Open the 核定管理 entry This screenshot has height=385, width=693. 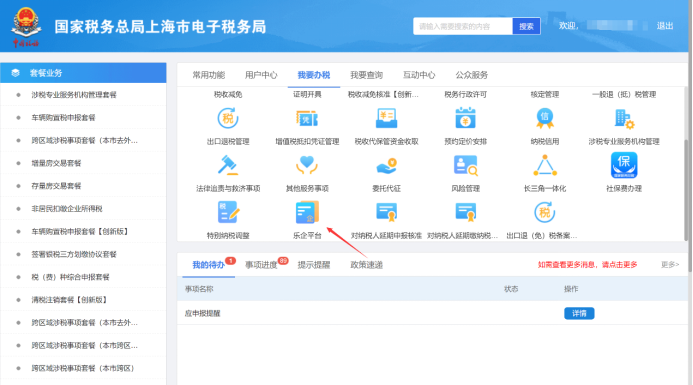pos(544,95)
